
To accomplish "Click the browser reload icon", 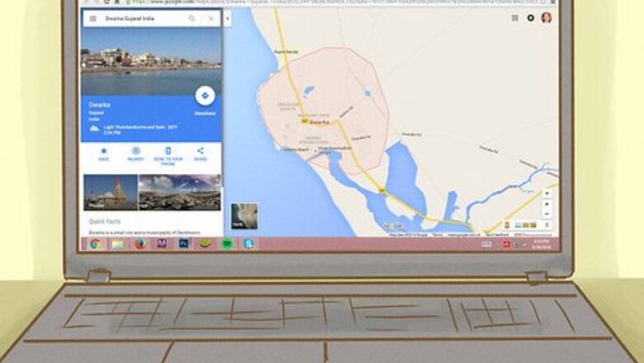I will tap(107, 2).
